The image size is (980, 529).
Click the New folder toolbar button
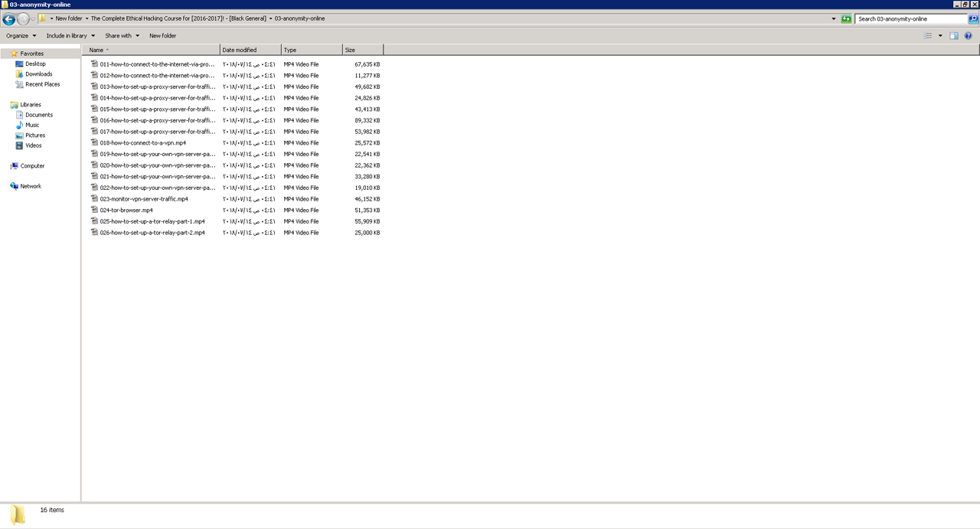pyautogui.click(x=162, y=36)
